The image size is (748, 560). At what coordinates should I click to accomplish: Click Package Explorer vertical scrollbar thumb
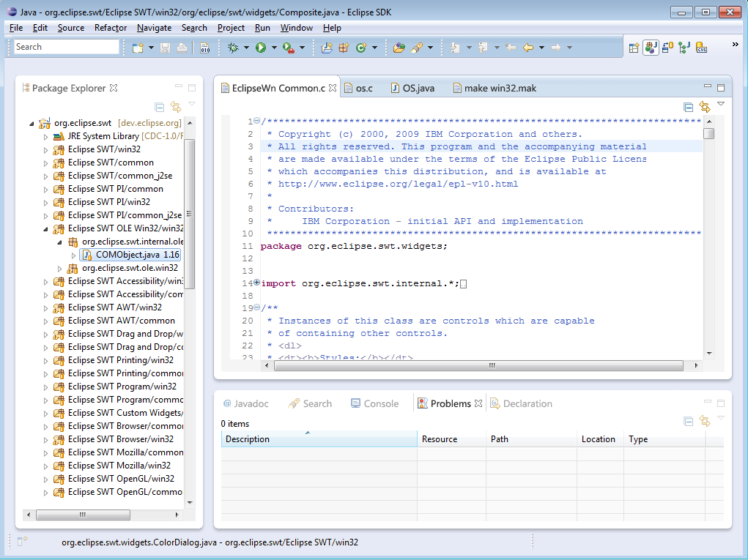(x=190, y=214)
